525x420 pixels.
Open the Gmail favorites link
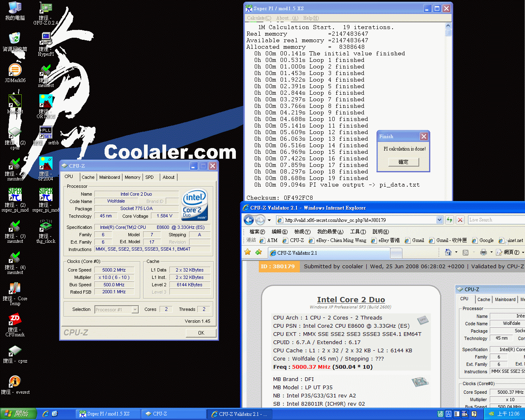pos(414,240)
